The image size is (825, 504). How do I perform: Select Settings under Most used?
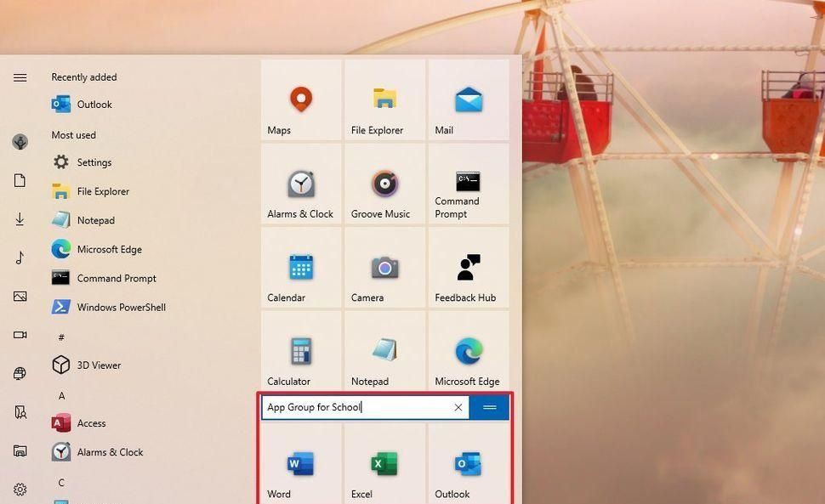94,161
